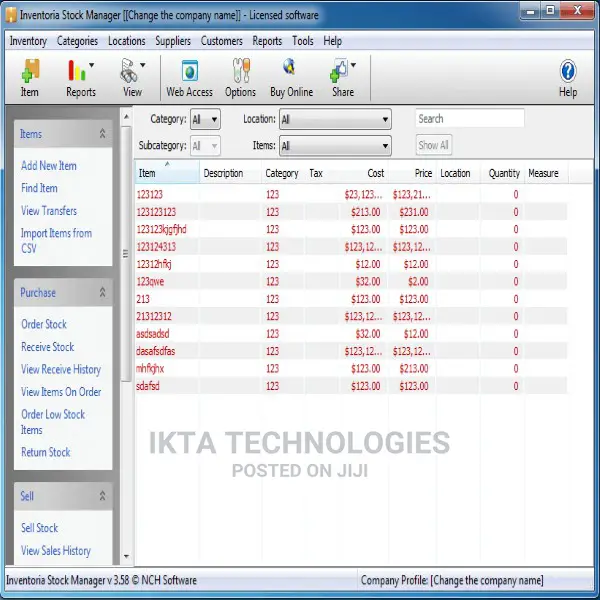Select item row 21312312

(351, 316)
